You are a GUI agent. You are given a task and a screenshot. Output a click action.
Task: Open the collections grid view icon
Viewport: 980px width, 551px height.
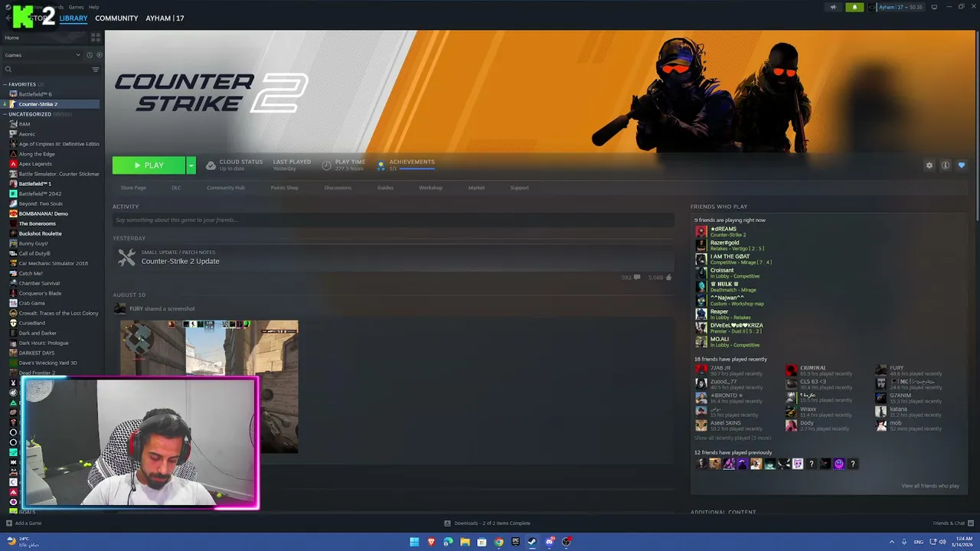(x=96, y=37)
